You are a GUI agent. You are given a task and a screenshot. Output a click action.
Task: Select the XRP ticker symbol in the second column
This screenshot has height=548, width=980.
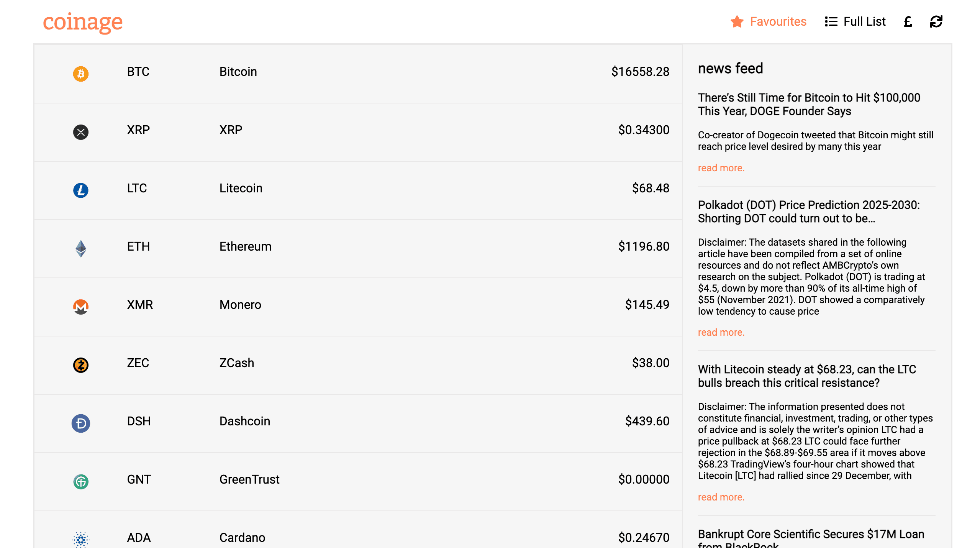tap(138, 130)
